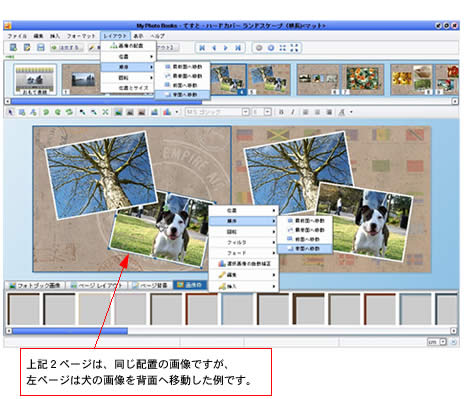Click the page strip scrollbar right arrow
The image size is (465, 399).
(x=455, y=101)
